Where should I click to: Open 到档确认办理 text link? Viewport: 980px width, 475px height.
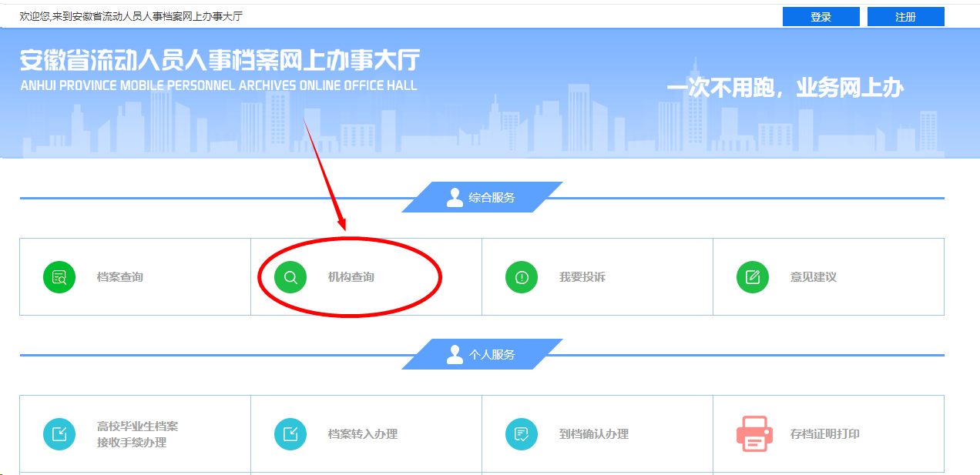(594, 434)
